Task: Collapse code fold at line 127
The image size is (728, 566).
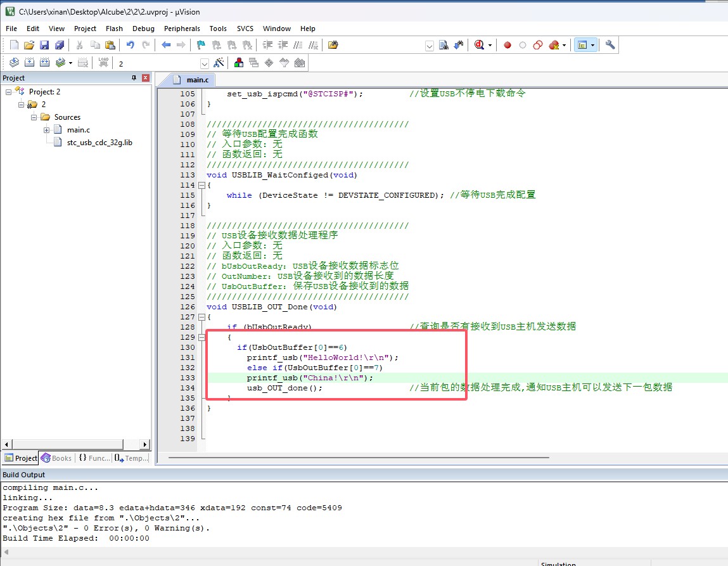Action: coord(201,317)
